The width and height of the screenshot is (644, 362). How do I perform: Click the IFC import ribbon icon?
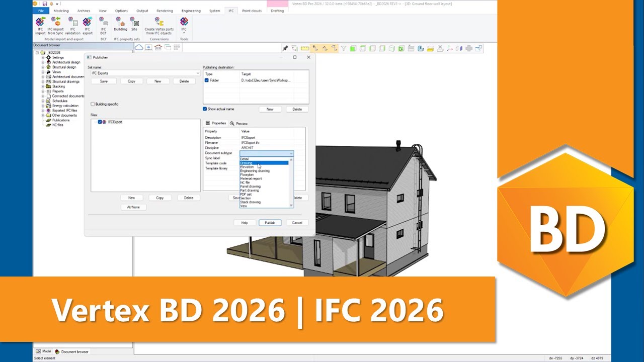tap(40, 25)
